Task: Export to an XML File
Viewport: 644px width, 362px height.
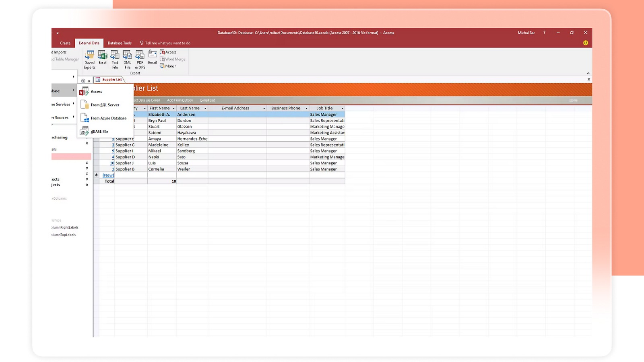Action: (128, 59)
